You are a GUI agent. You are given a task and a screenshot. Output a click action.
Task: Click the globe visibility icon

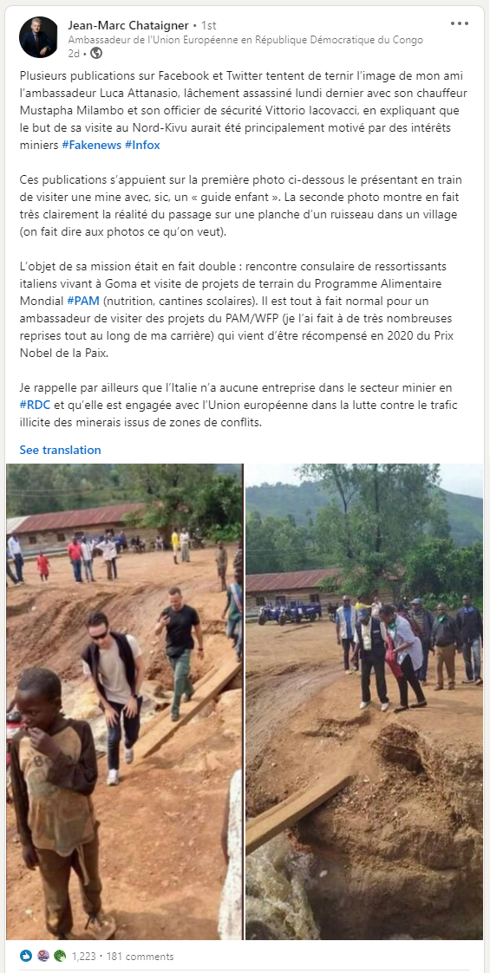click(x=95, y=54)
